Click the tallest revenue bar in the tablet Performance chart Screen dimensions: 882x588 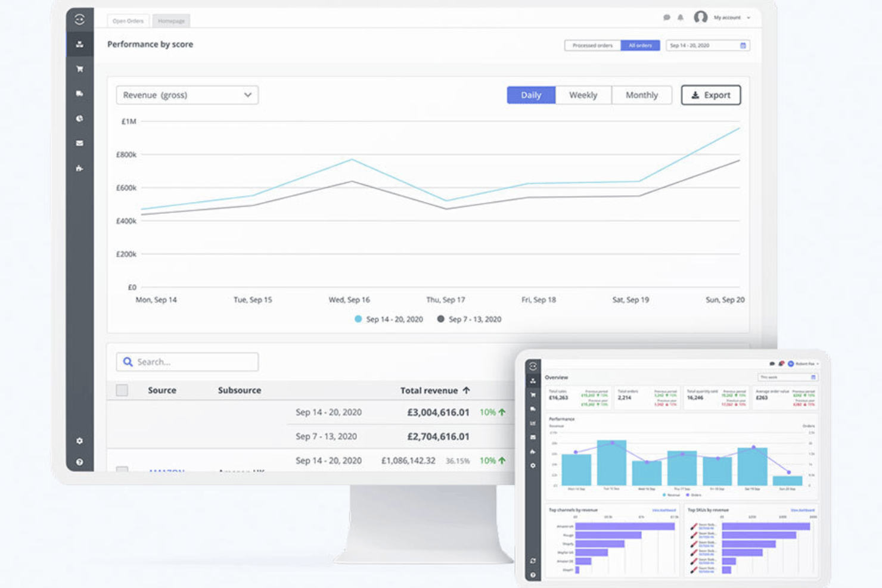point(611,463)
